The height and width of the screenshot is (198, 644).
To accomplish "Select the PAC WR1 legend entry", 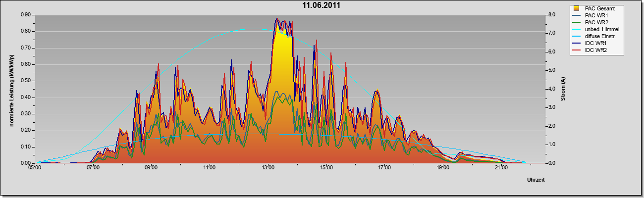I will (x=596, y=16).
